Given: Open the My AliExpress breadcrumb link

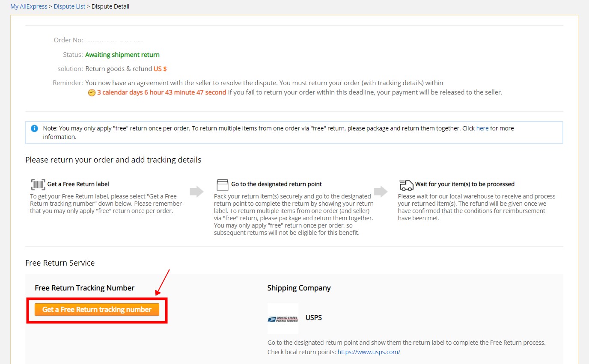Looking at the screenshot, I should pyautogui.click(x=29, y=6).
